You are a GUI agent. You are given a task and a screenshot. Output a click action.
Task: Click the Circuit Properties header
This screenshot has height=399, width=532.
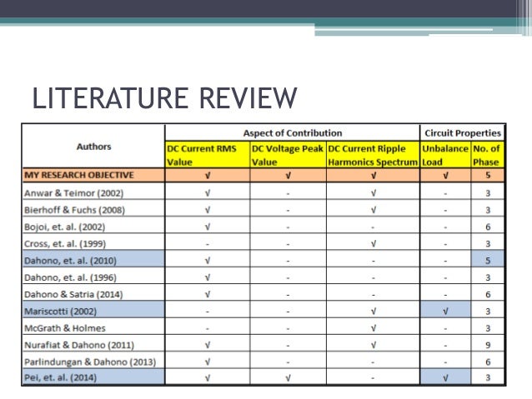click(463, 133)
